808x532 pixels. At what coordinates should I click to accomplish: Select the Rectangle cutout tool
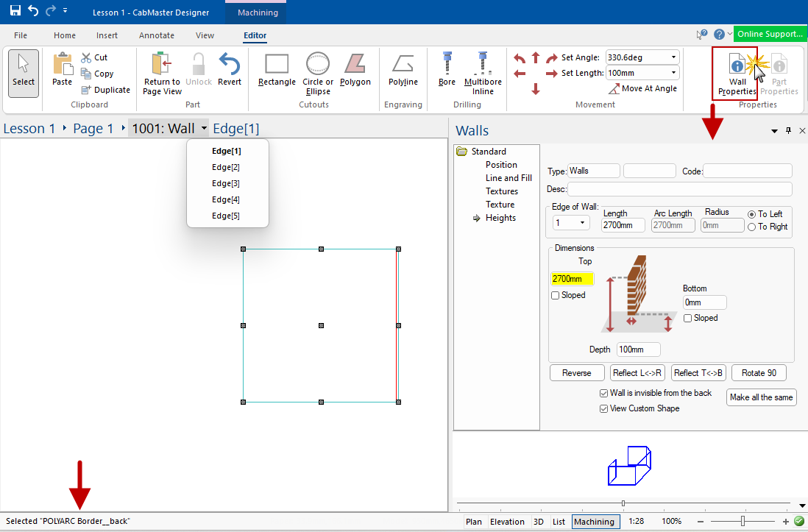click(276, 71)
